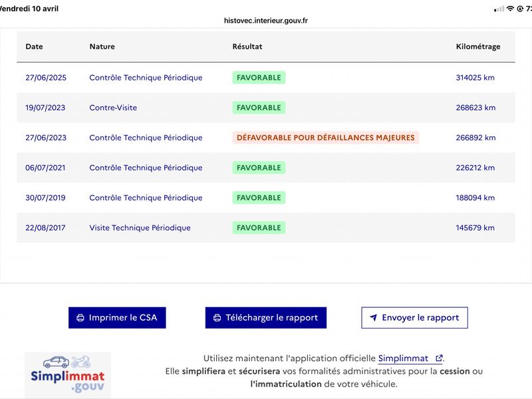Select the 22/08/2017 Visite Technique Périodique row
The image size is (532, 399).
[265, 227]
